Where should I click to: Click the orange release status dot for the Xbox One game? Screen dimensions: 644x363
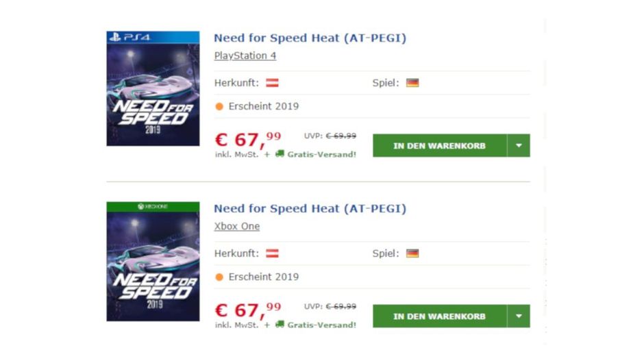[x=219, y=277]
